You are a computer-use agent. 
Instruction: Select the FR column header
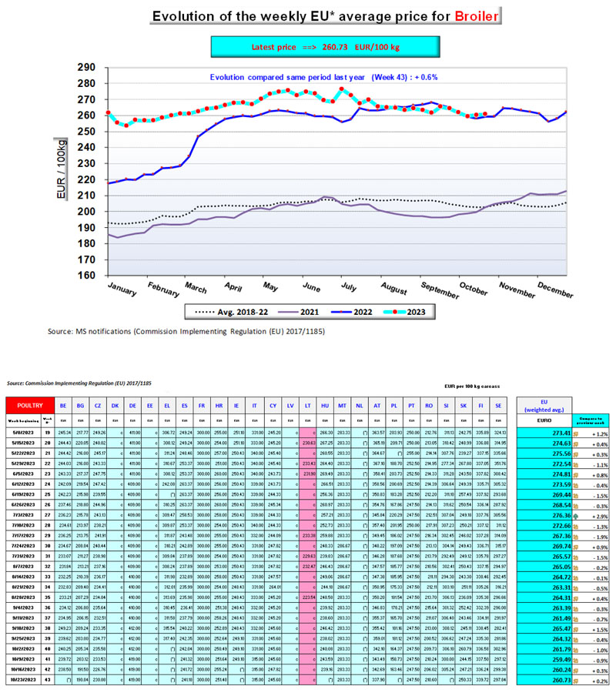click(202, 405)
